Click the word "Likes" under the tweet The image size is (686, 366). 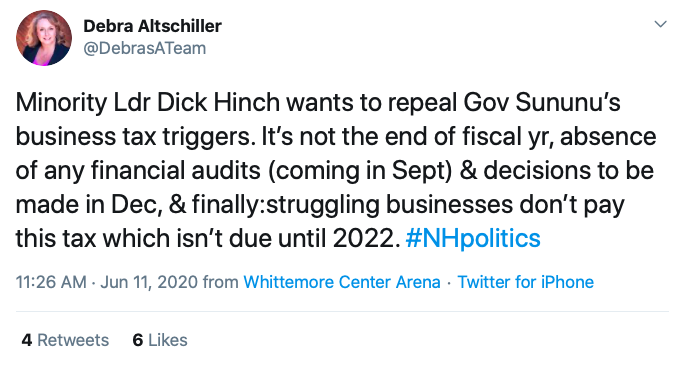point(168,340)
